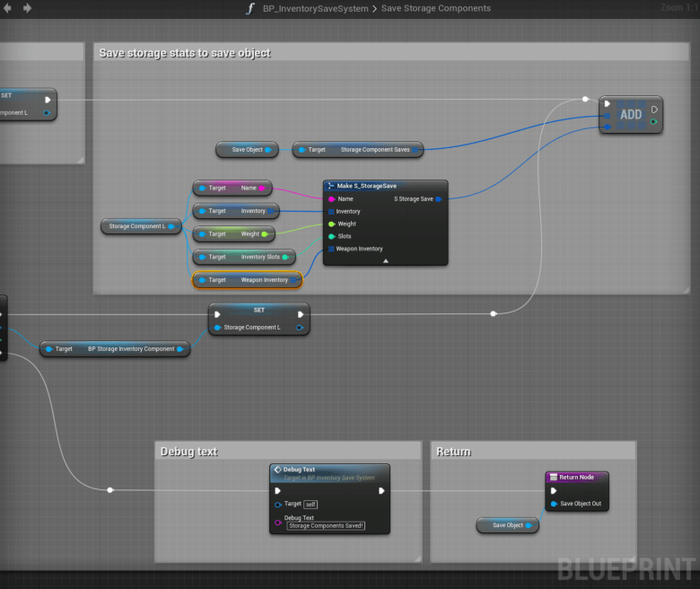Click the Debug Text node header icon
Screen dimensions: 700x589
[x=278, y=470]
